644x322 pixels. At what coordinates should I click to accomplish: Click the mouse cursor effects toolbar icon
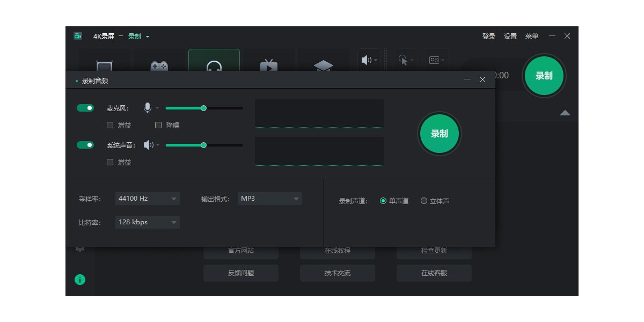(404, 60)
